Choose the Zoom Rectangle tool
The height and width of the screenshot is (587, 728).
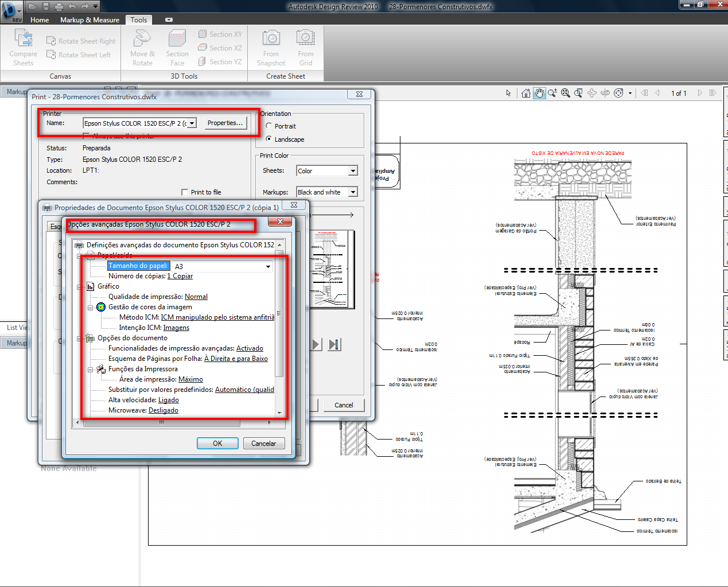coord(578,93)
